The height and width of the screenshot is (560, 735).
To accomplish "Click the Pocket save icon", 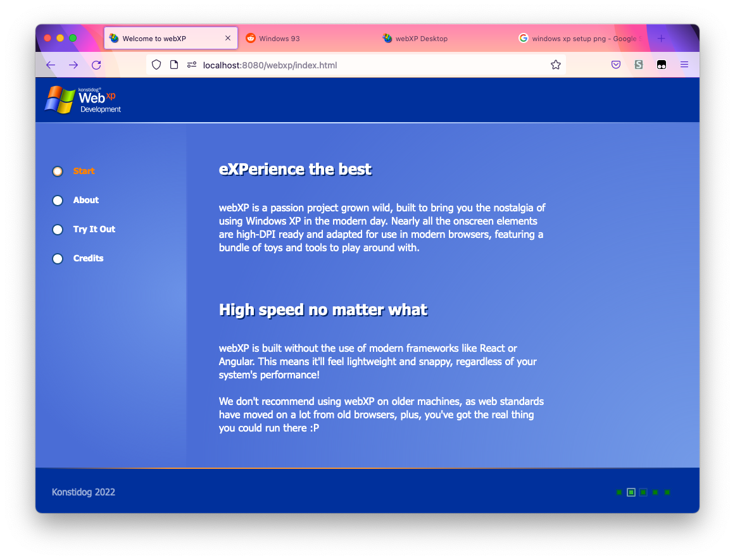I will pos(615,65).
